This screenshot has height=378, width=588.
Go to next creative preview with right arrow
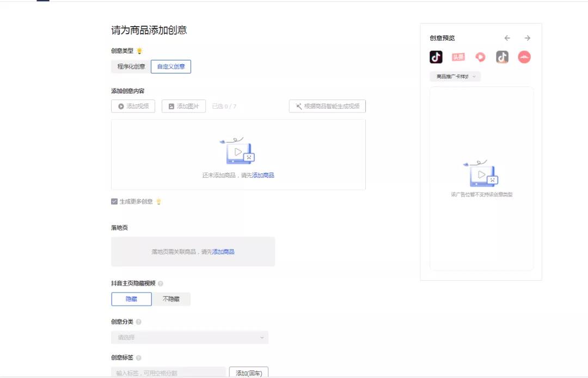point(527,38)
